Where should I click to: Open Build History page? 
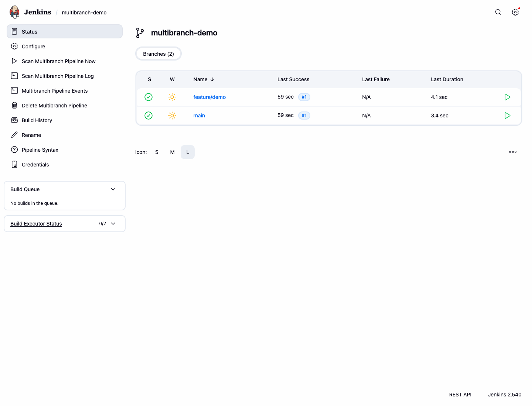click(x=65, y=120)
